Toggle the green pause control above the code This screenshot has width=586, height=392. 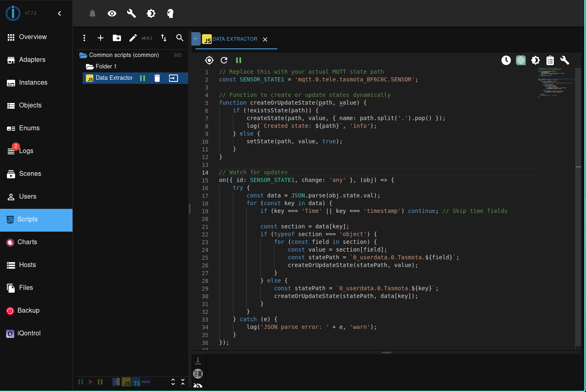239,60
